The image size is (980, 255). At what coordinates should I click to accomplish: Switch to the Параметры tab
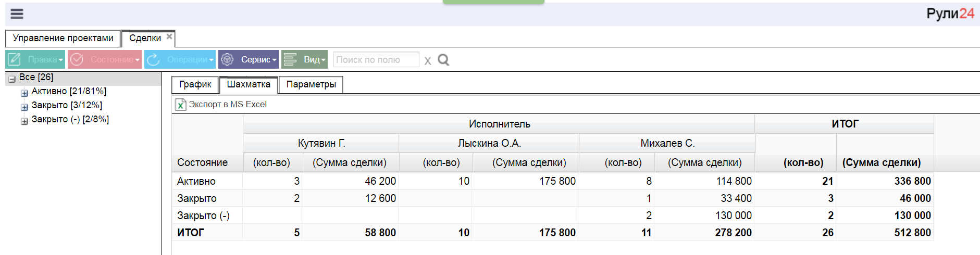coord(311,84)
